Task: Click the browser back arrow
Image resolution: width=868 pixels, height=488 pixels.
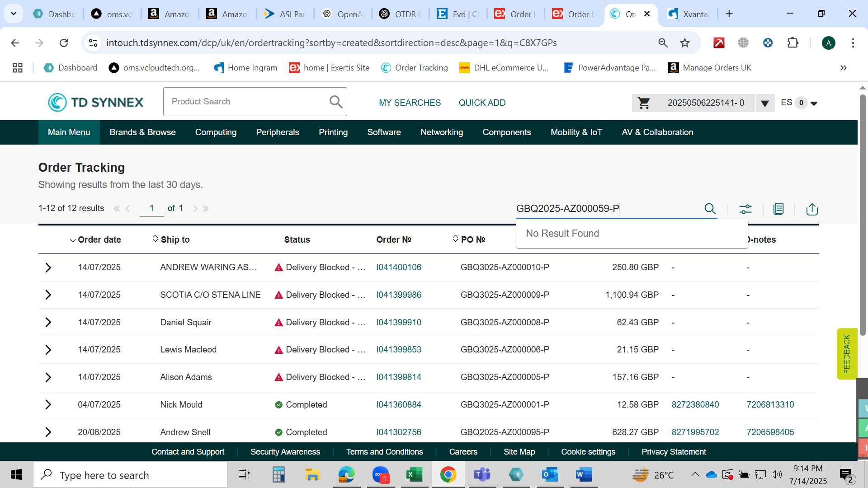Action: pos(15,43)
